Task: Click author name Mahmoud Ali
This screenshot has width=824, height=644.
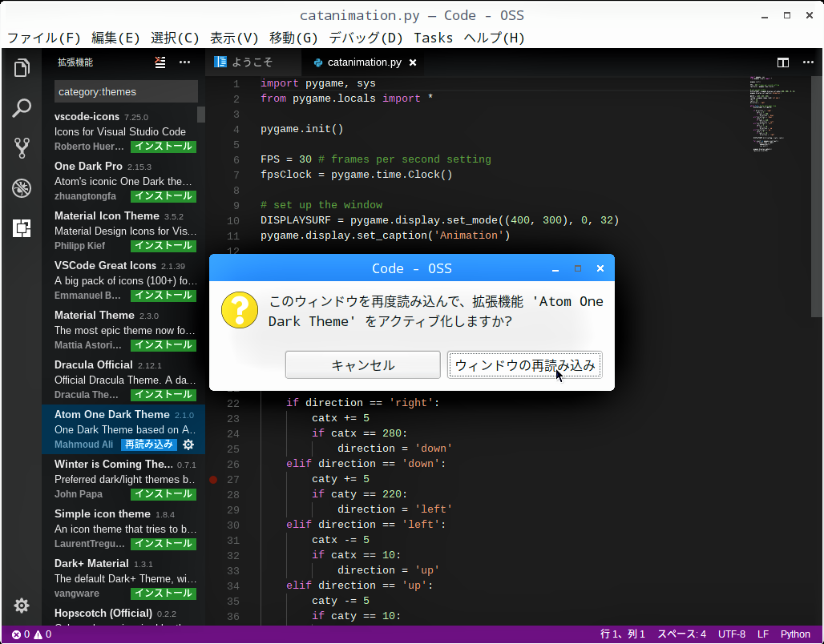Action: pyautogui.click(x=83, y=445)
